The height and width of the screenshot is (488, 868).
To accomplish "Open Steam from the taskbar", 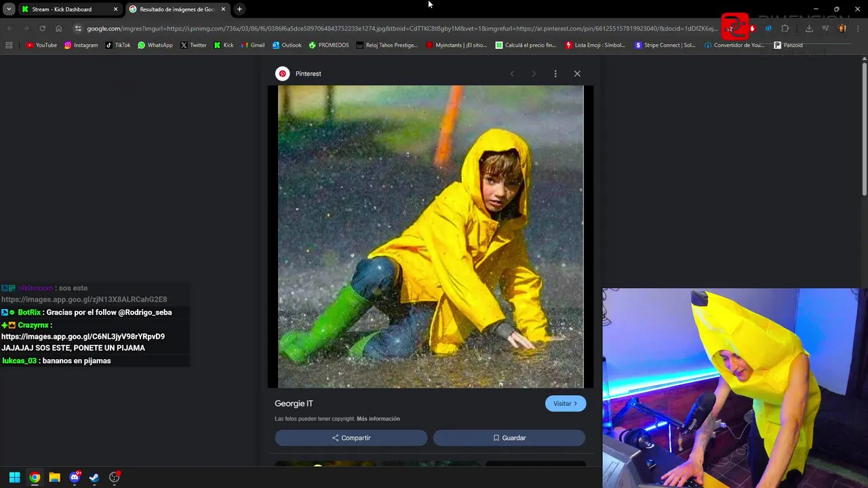I will [94, 478].
